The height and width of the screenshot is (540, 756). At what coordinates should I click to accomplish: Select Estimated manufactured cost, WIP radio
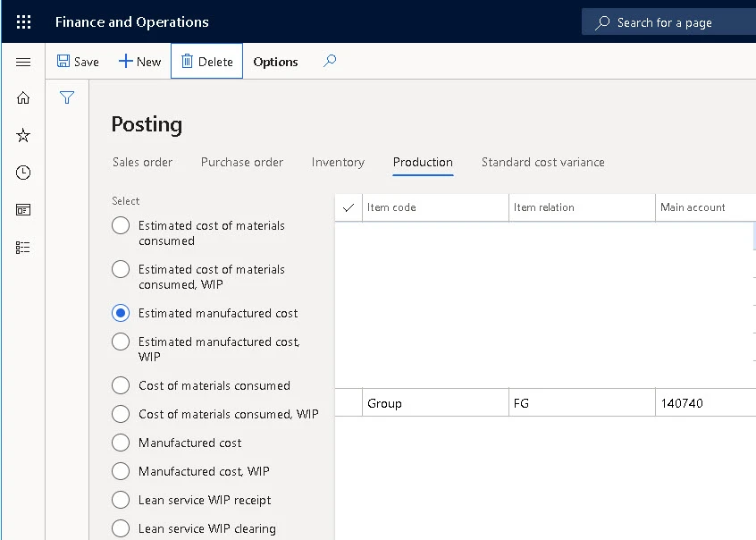pos(121,342)
